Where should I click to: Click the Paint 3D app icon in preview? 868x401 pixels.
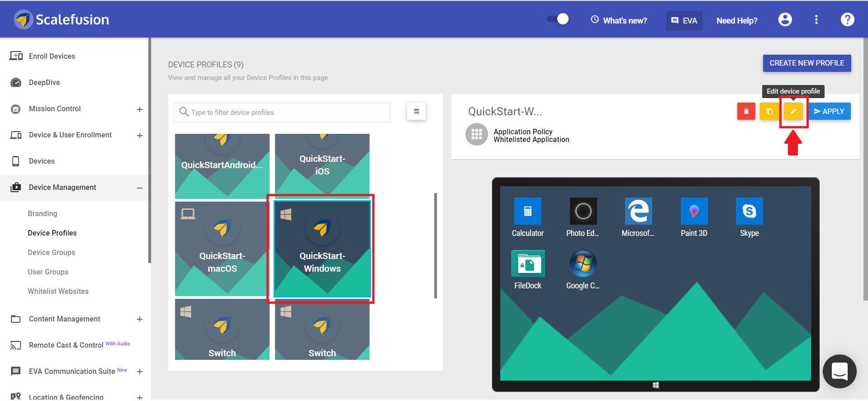pyautogui.click(x=694, y=211)
